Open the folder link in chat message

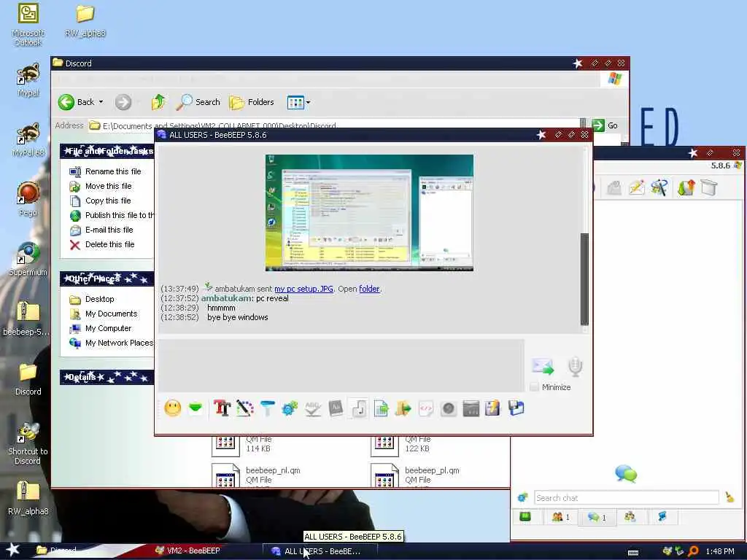pyautogui.click(x=369, y=289)
